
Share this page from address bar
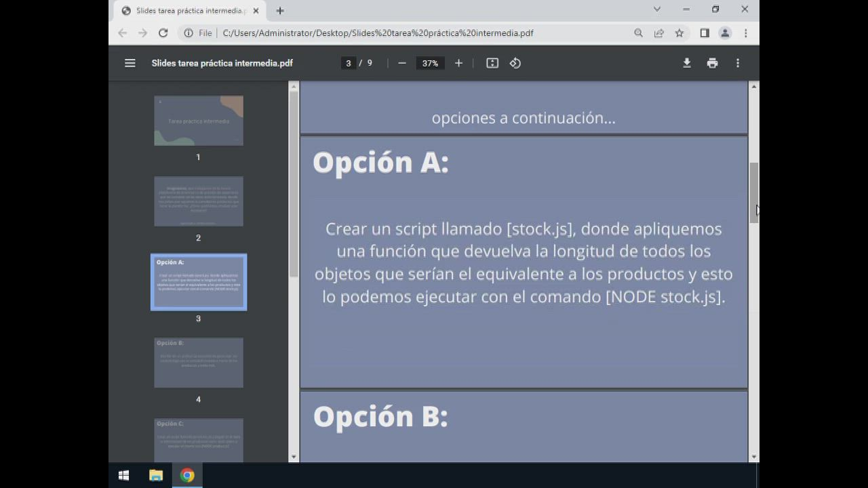click(658, 33)
